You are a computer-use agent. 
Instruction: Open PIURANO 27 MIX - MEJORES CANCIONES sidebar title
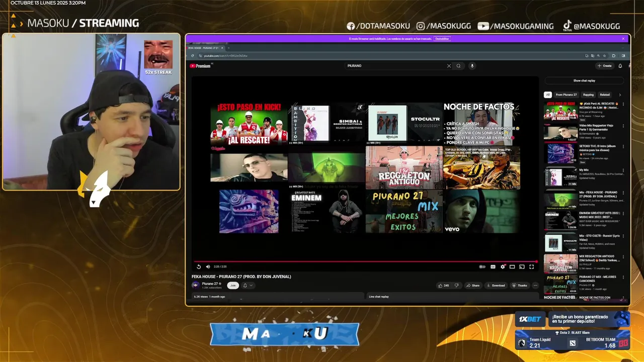click(x=598, y=279)
